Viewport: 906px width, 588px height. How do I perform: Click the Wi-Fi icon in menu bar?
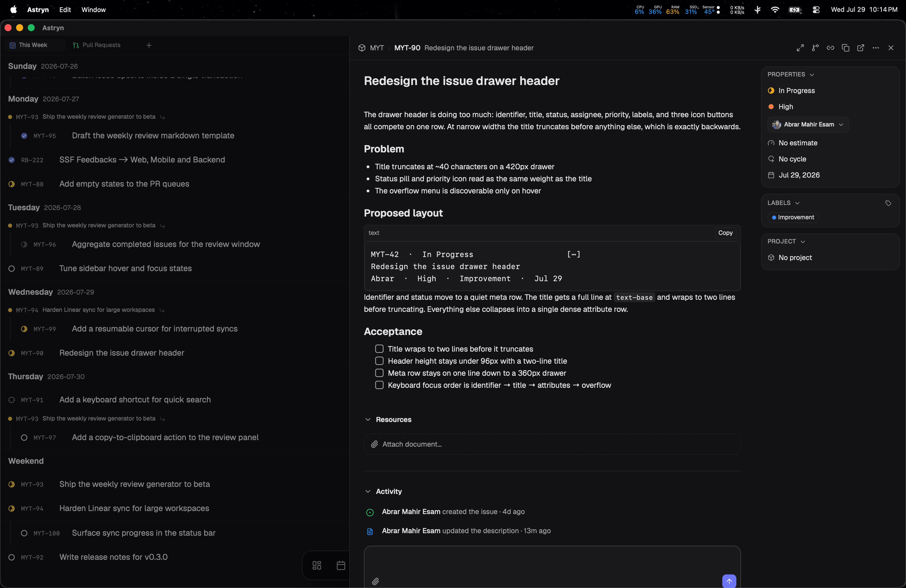click(775, 10)
